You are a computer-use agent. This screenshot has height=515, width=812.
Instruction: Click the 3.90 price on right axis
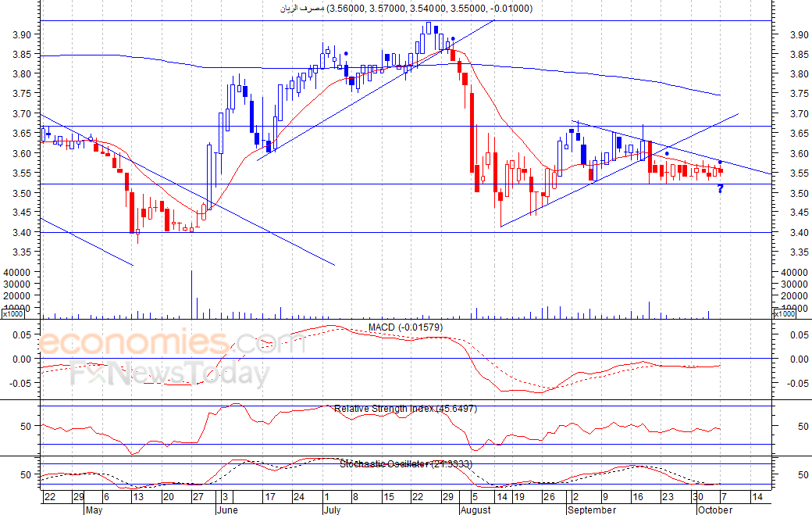click(x=799, y=34)
